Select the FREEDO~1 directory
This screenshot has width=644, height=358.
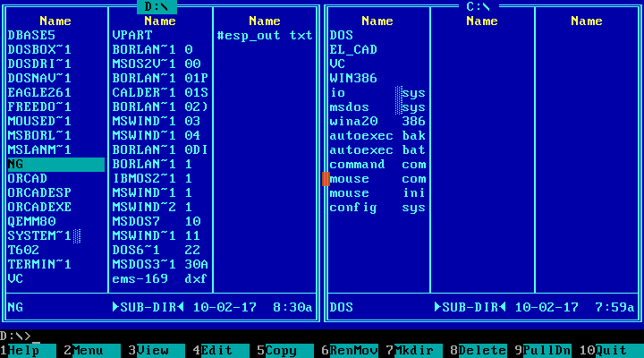tap(39, 107)
